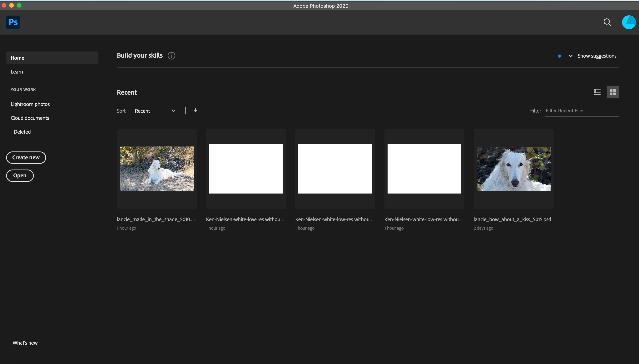Click the green fullscreen window button

pos(19,6)
